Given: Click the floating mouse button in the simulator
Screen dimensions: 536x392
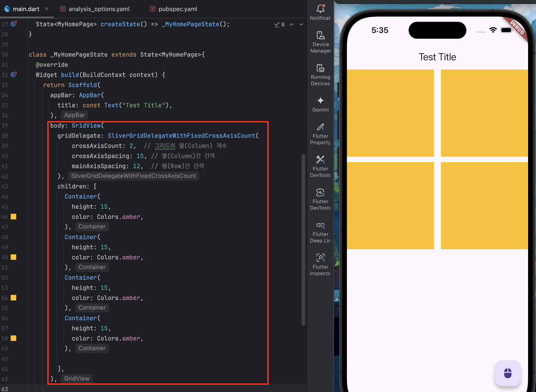Looking at the screenshot, I should 508,373.
